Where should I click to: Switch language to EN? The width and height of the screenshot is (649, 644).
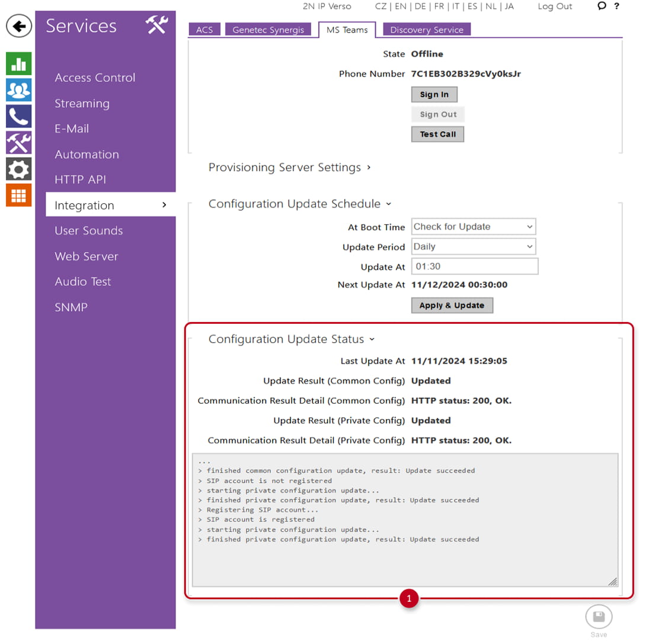coord(400,6)
